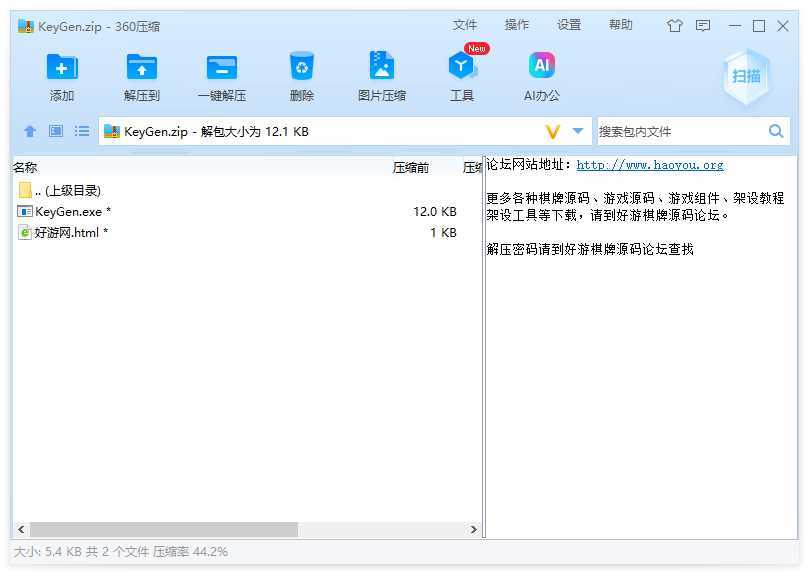
Task: Open the http://www.haoyou.org link
Action: [650, 165]
